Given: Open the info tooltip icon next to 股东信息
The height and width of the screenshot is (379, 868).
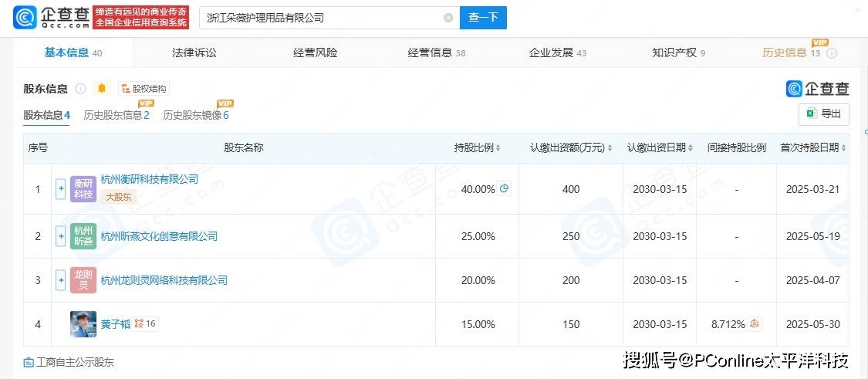Looking at the screenshot, I should (x=80, y=89).
